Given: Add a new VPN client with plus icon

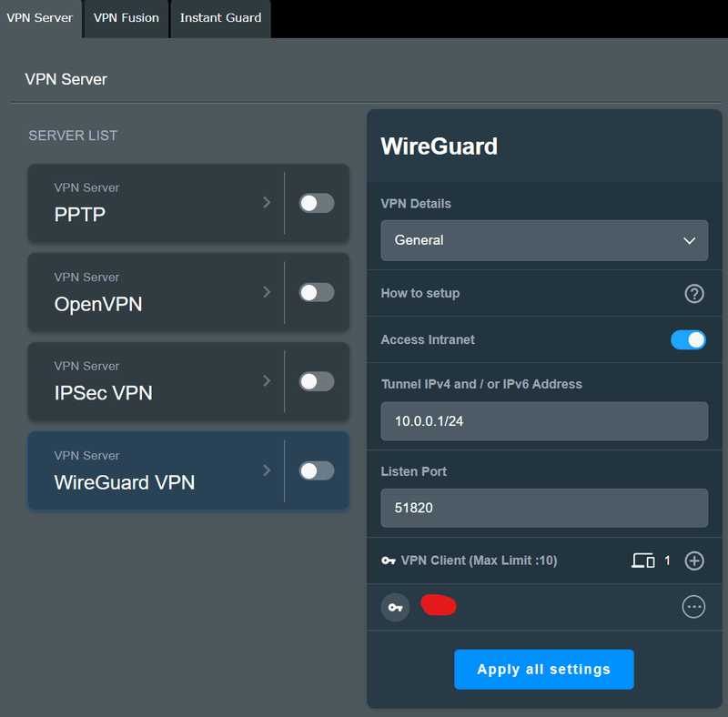Looking at the screenshot, I should 694,560.
